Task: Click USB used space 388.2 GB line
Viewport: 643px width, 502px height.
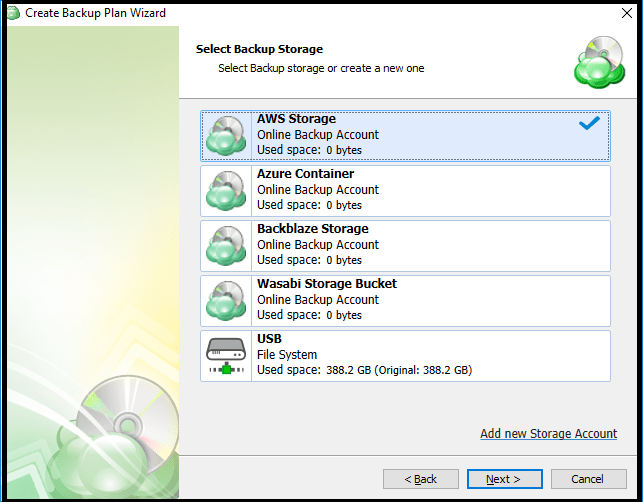Action: [364, 370]
